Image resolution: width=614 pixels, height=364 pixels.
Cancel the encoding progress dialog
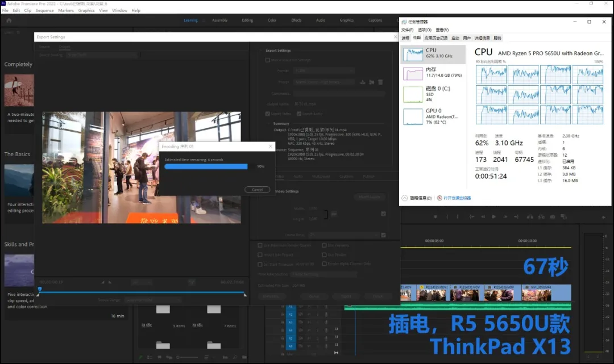[x=258, y=190]
